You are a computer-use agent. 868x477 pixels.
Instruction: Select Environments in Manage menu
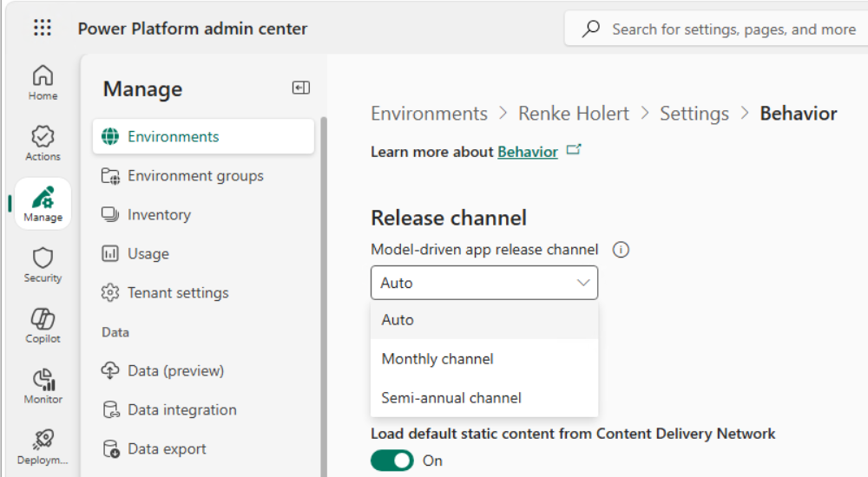[x=204, y=136]
